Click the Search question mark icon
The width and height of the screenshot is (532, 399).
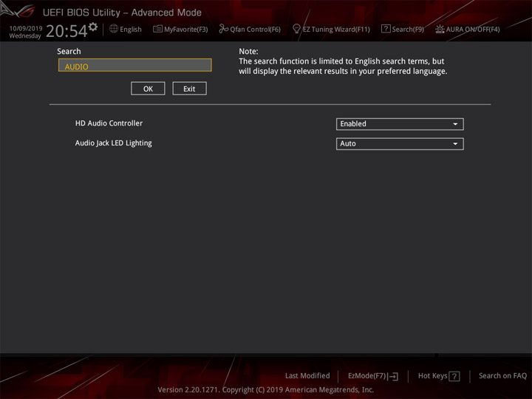386,29
